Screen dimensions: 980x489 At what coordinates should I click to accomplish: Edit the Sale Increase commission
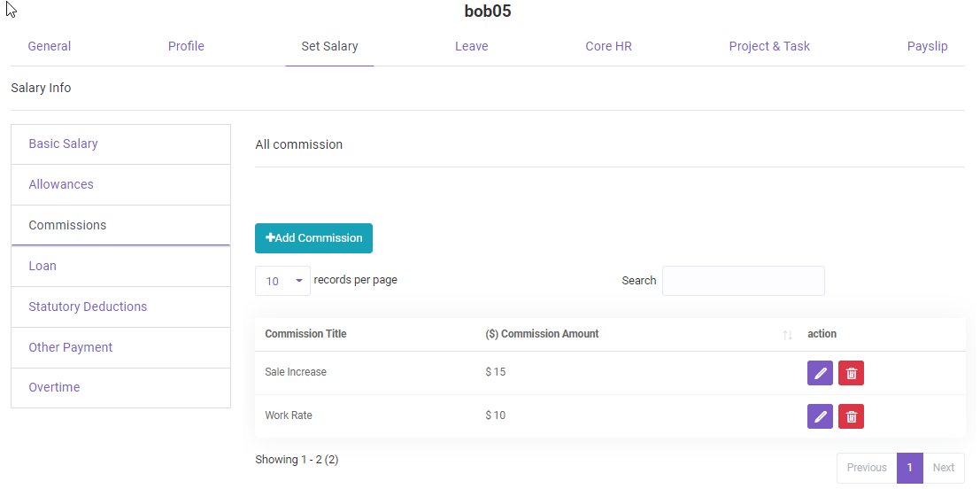tap(820, 373)
